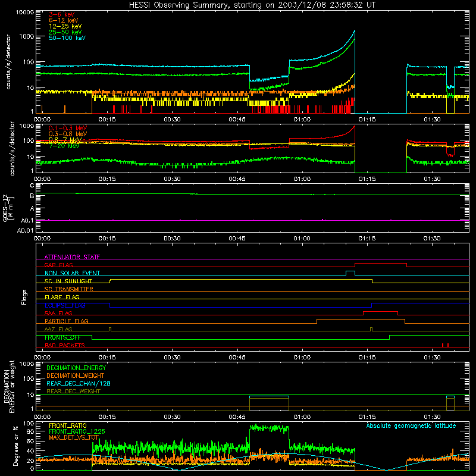Click the yellow FRONT_RATIO legend label

[x=68, y=425]
